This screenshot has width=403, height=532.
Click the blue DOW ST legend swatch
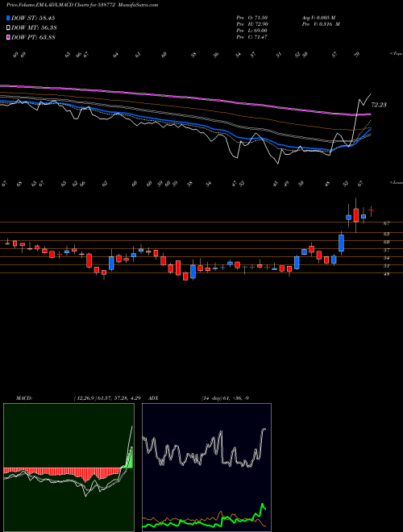pyautogui.click(x=9, y=18)
